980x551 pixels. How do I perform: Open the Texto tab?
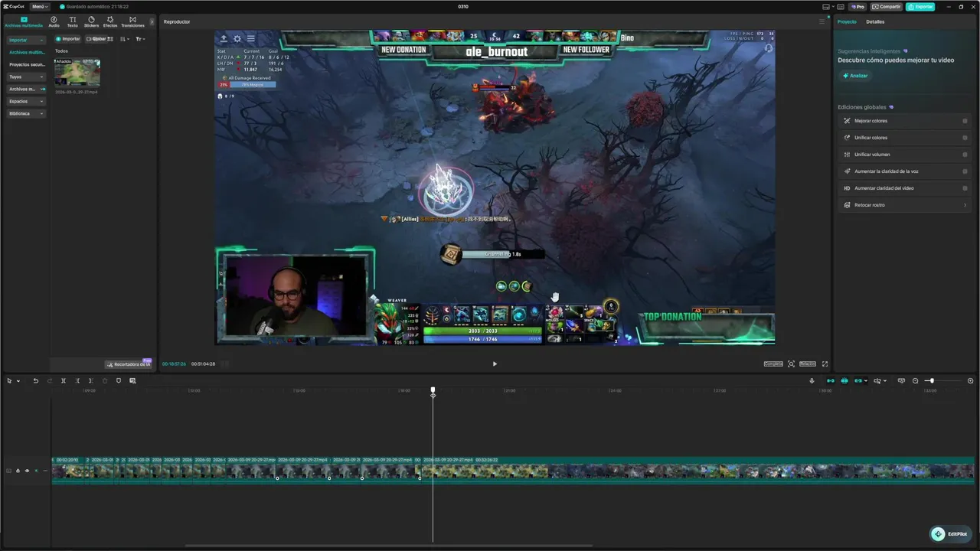72,21
